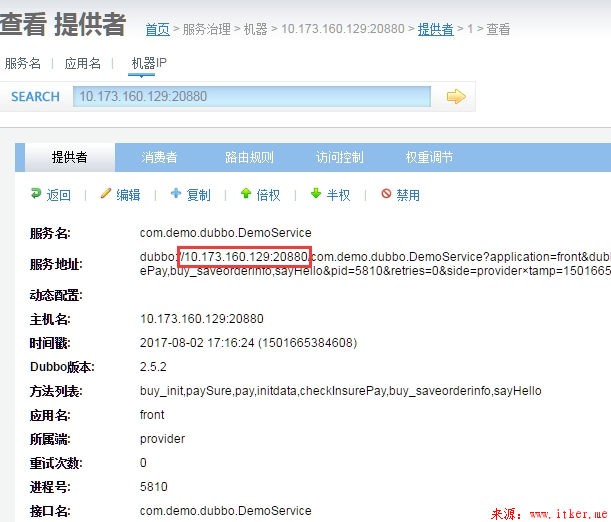611x522 pixels.
Task: Click the method list starting buy_init
Action: tap(341, 391)
